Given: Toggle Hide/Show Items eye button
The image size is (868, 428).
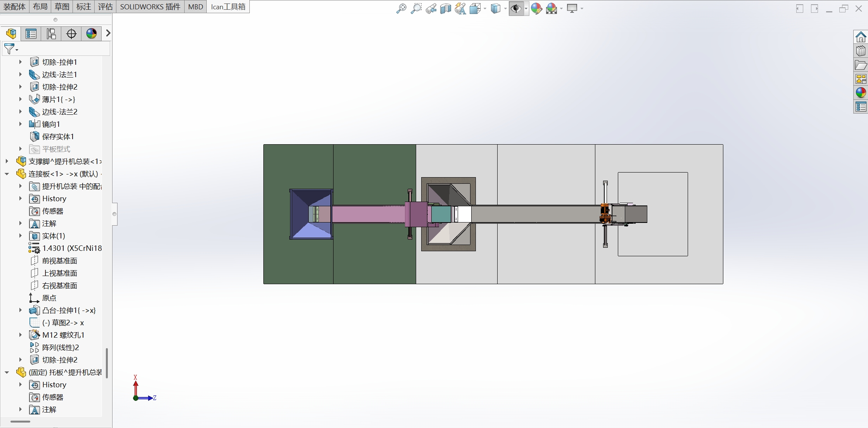Looking at the screenshot, I should tap(515, 8).
